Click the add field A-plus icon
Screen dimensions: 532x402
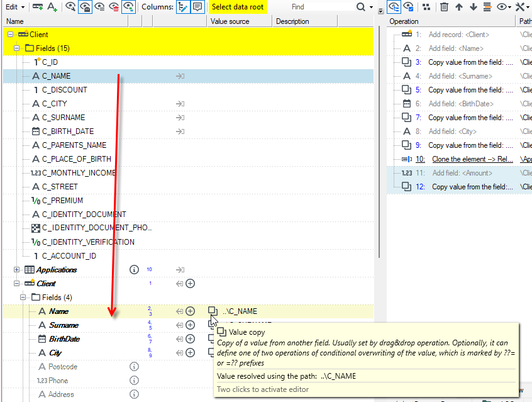tap(52, 7)
